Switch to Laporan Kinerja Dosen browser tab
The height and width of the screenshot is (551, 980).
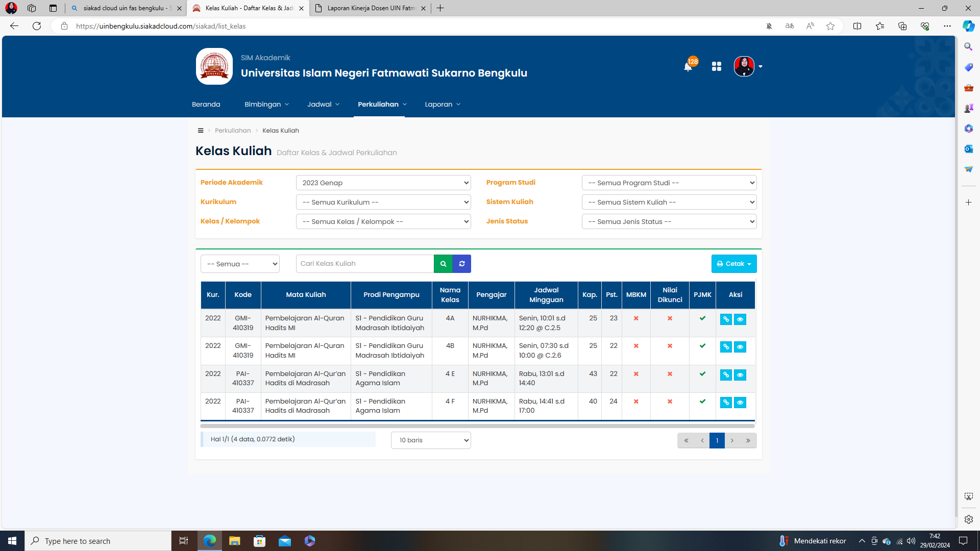pyautogui.click(x=371, y=8)
